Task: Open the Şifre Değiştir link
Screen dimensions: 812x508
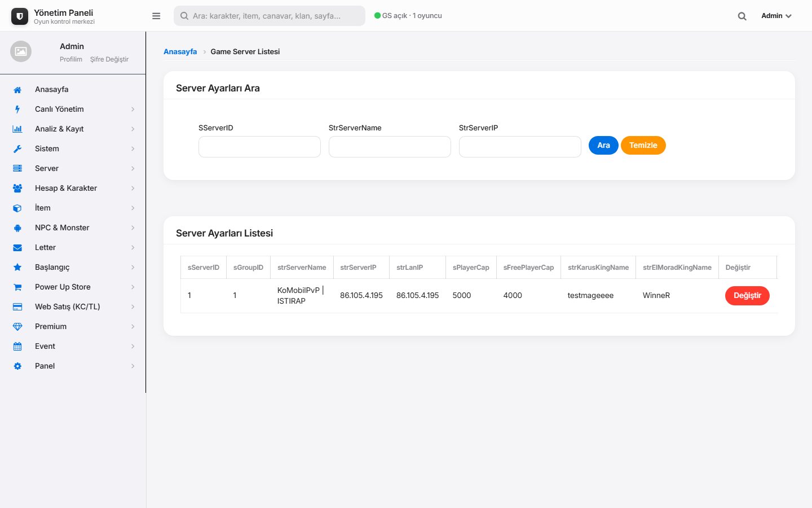Action: (x=109, y=59)
